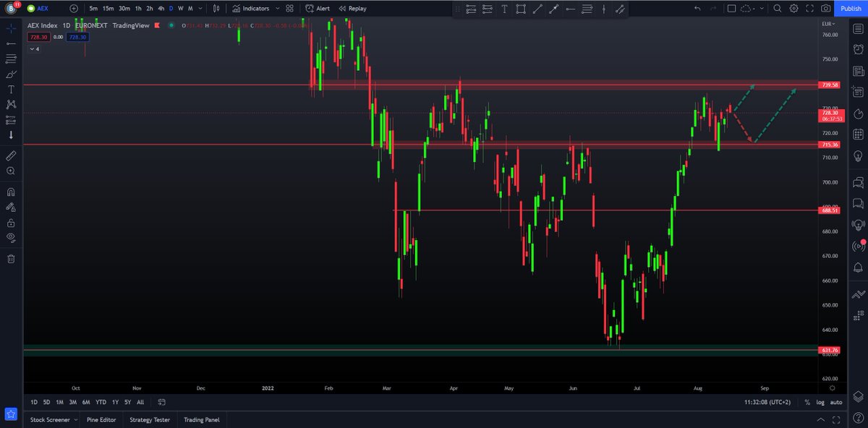868x428 pixels.
Task: Toggle magnet mode
Action: [11, 192]
